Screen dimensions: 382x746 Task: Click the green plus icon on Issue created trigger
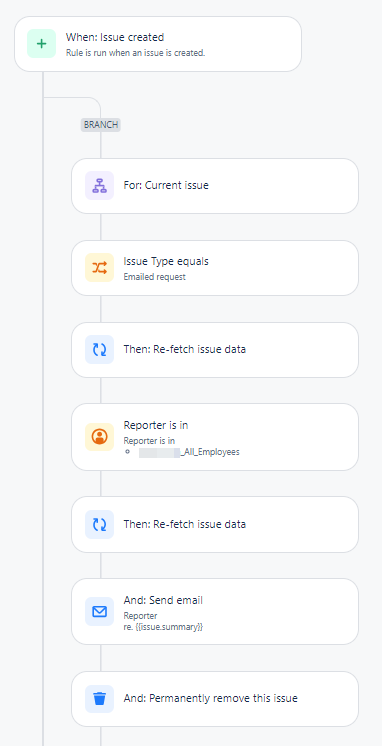[x=41, y=44]
